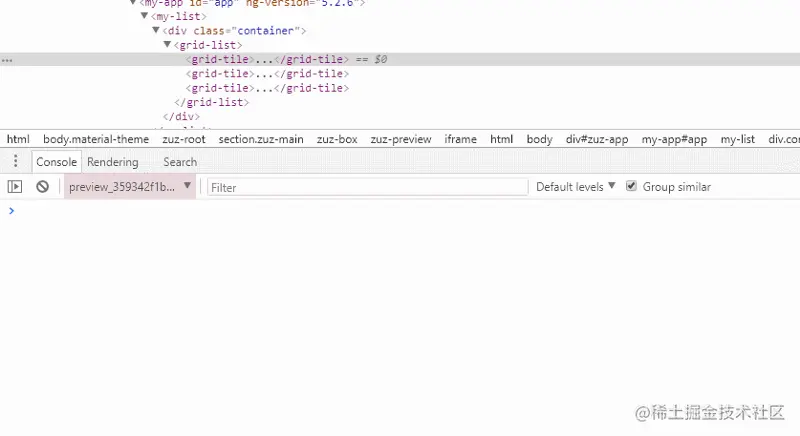The width and height of the screenshot is (800, 436).
Task: Select zuz-box breadcrumb
Action: (x=337, y=139)
